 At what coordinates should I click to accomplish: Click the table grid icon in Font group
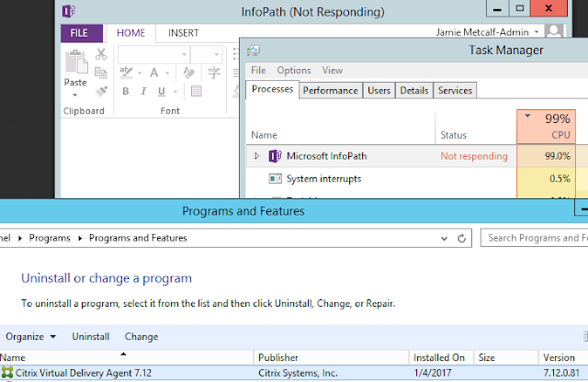[x=197, y=91]
